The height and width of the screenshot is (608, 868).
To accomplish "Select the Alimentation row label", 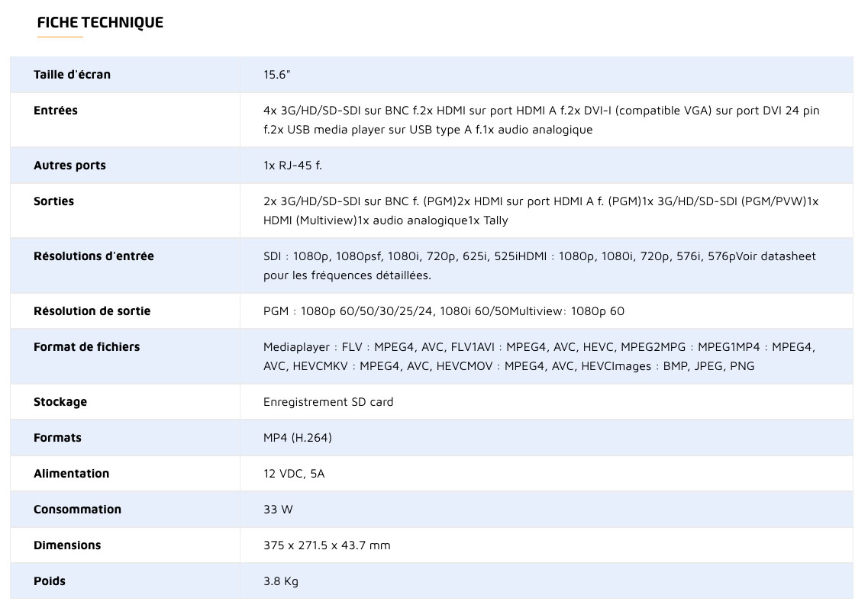I will tap(71, 474).
